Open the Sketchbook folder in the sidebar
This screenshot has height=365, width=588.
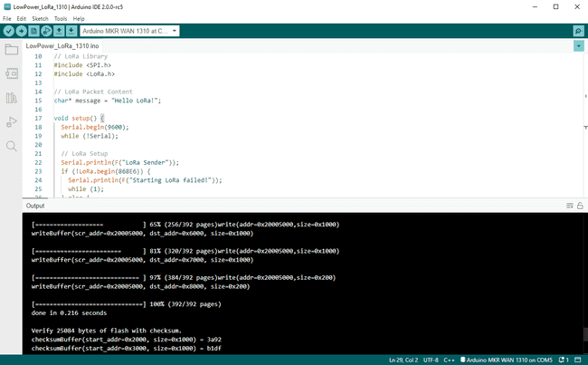pyautogui.click(x=12, y=49)
